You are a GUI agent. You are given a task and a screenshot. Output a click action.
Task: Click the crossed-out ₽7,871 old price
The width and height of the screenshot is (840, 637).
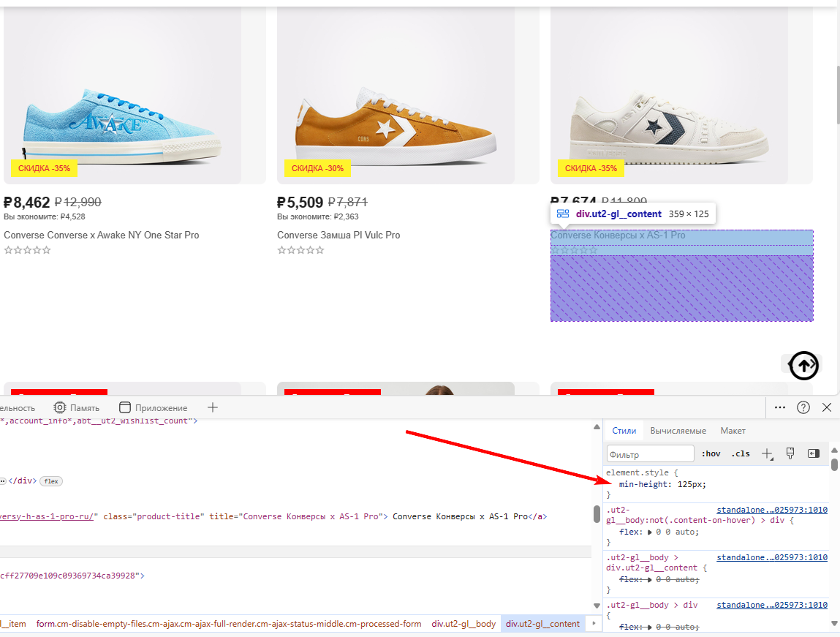pos(348,202)
